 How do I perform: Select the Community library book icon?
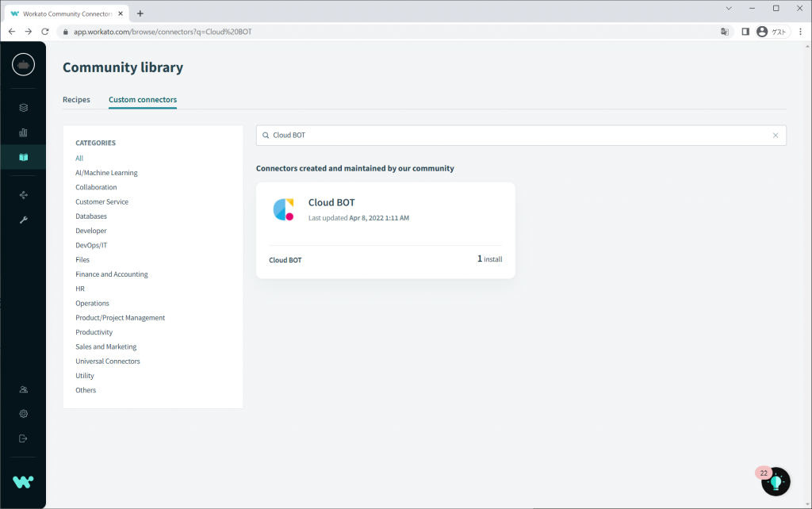click(23, 158)
